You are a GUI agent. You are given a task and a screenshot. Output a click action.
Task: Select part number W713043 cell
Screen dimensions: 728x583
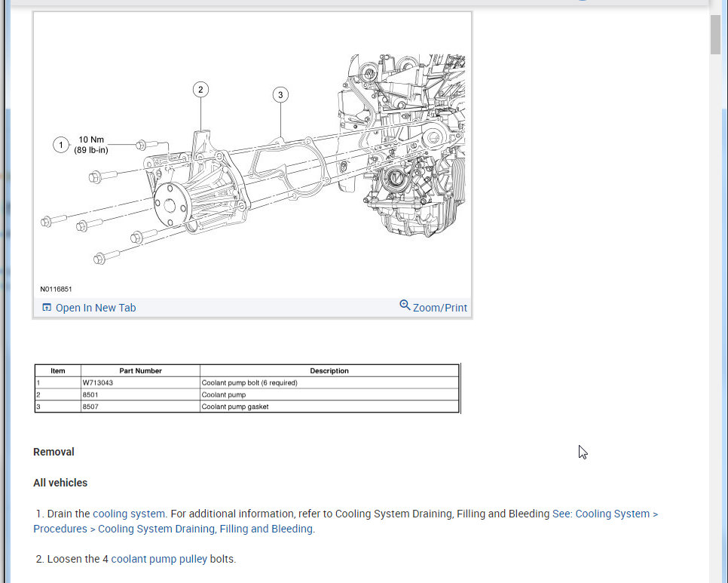[x=140, y=383]
